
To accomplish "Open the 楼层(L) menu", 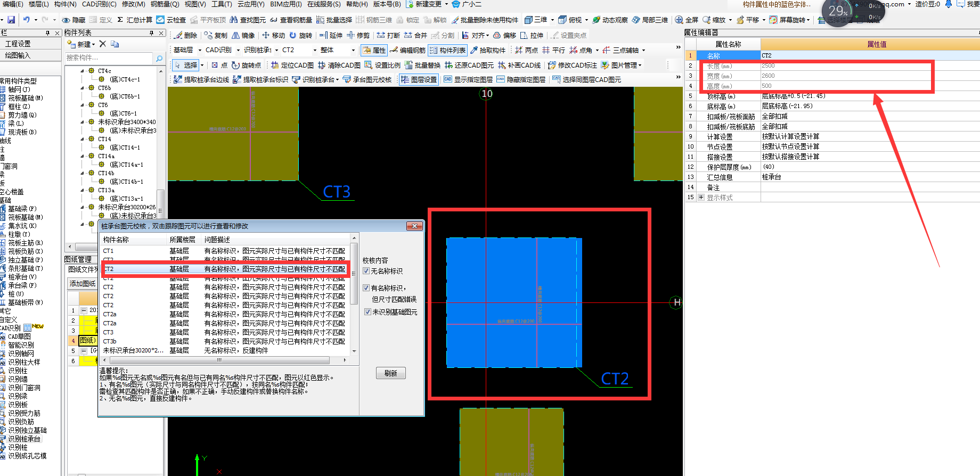I will pos(39,4).
